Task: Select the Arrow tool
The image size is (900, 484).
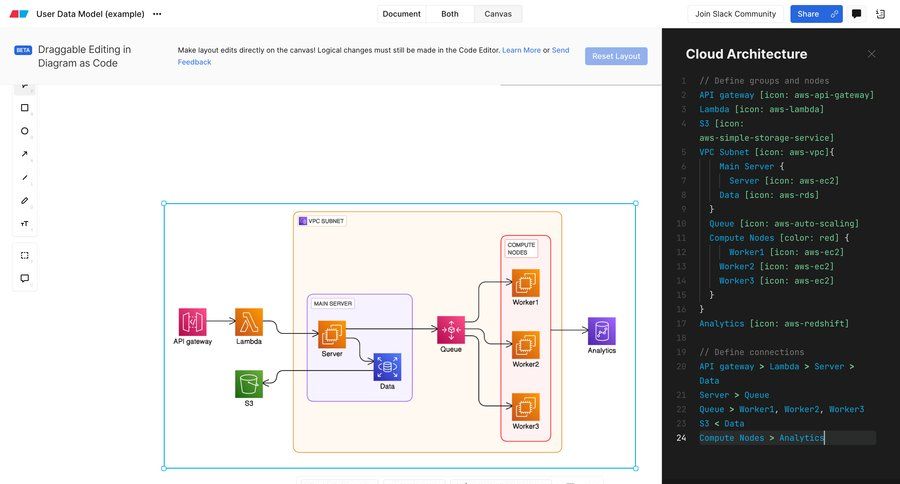Action: pos(25,154)
